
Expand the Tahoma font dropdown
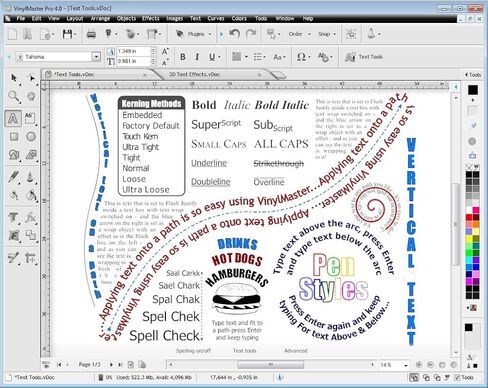coord(96,57)
